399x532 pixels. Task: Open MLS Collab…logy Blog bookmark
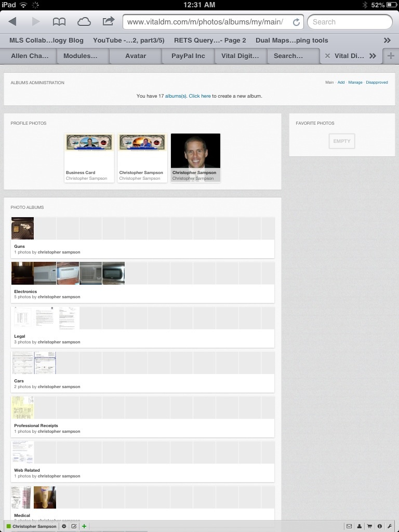(x=46, y=41)
